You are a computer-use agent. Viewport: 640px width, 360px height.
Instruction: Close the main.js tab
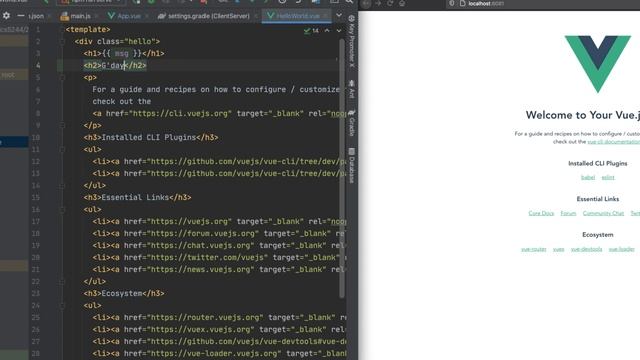96,16
